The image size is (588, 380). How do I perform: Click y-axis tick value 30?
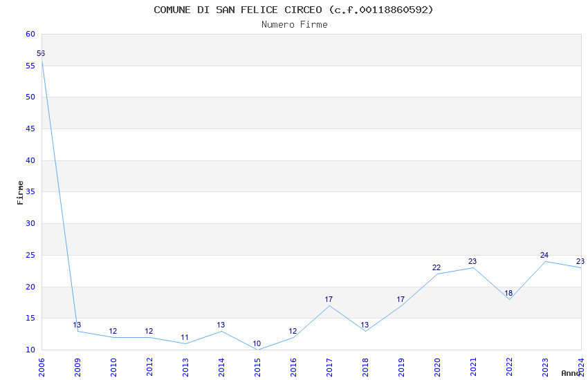(30, 223)
